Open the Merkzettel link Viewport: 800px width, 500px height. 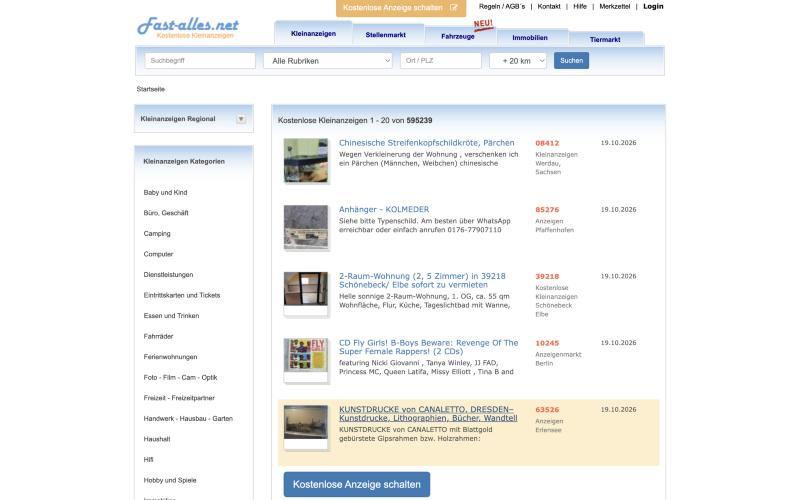point(614,7)
